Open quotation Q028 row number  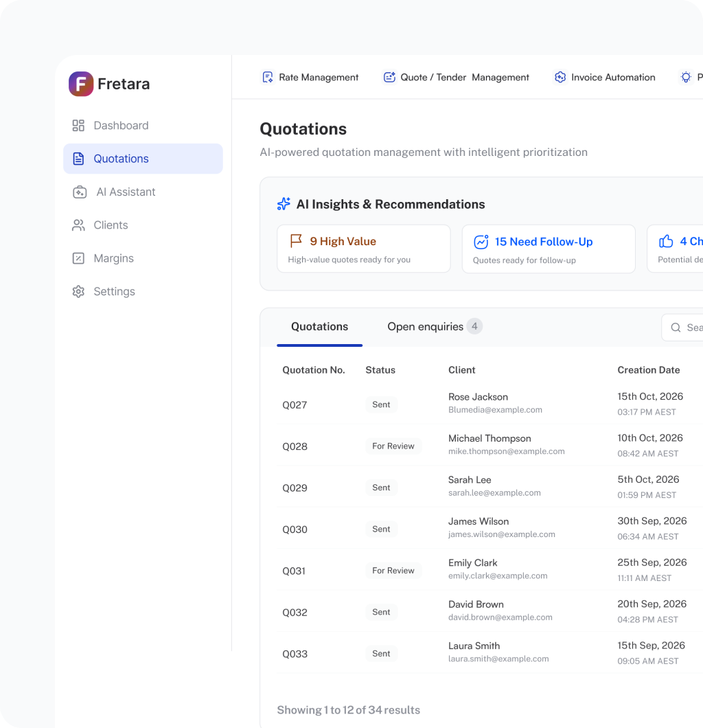(295, 446)
